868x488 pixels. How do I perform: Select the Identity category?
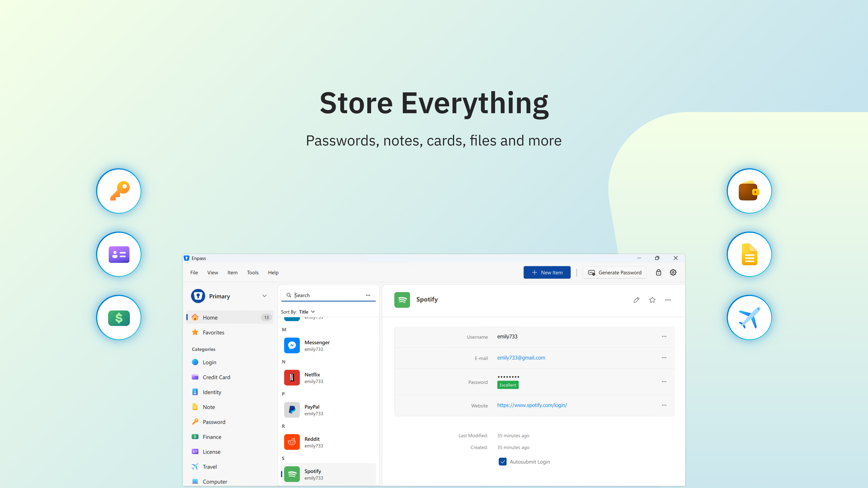(230, 392)
